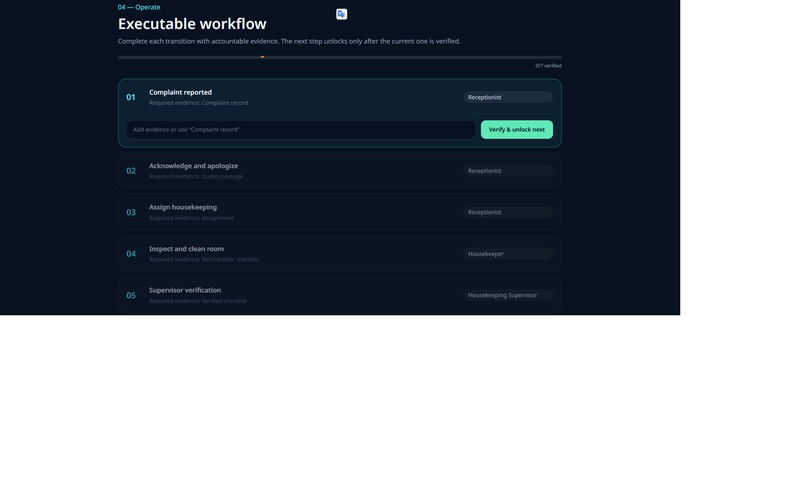Image resolution: width=806 pixels, height=482 pixels.
Task: Select the 'Supervisor verification' step title
Action: tap(185, 290)
